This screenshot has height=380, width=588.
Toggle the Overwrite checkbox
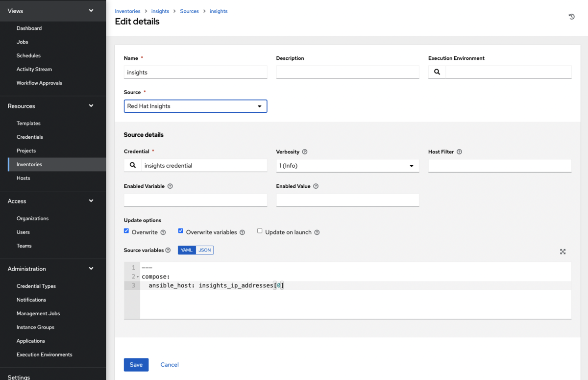pyautogui.click(x=126, y=231)
